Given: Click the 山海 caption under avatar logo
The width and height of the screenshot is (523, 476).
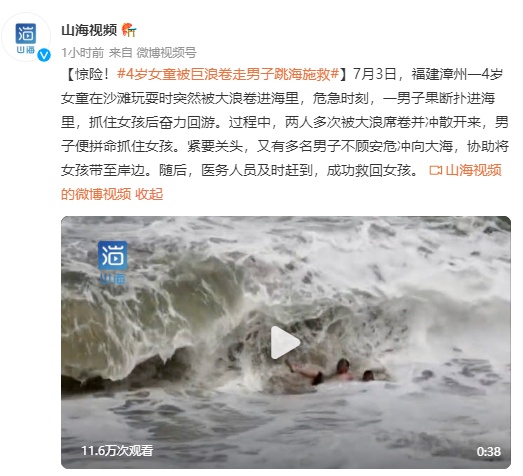Looking at the screenshot, I should point(26,50).
